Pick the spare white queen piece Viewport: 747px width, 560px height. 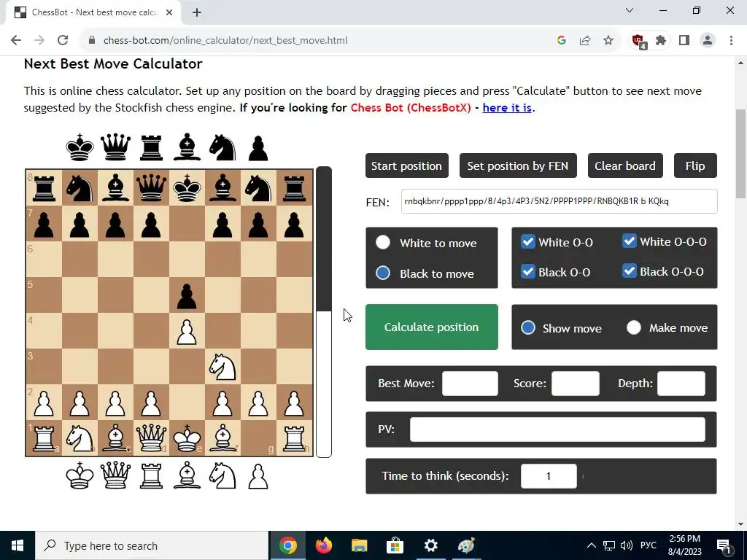click(116, 475)
